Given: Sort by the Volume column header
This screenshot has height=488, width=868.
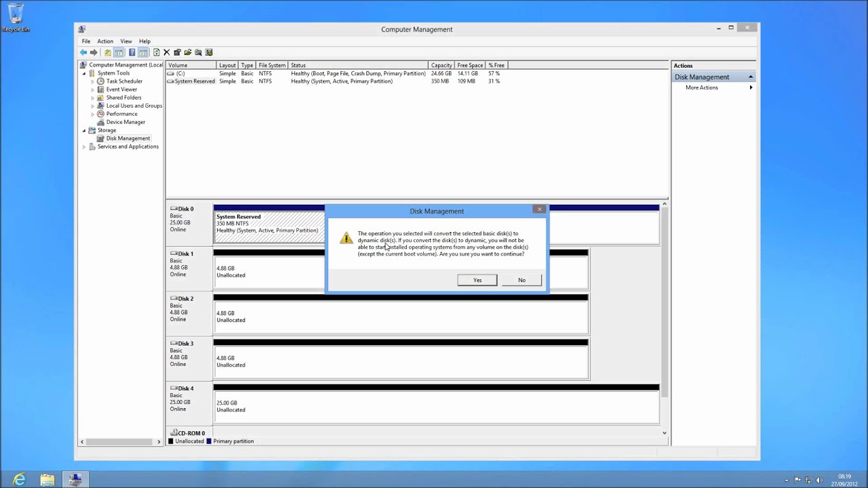Looking at the screenshot, I should click(191, 65).
